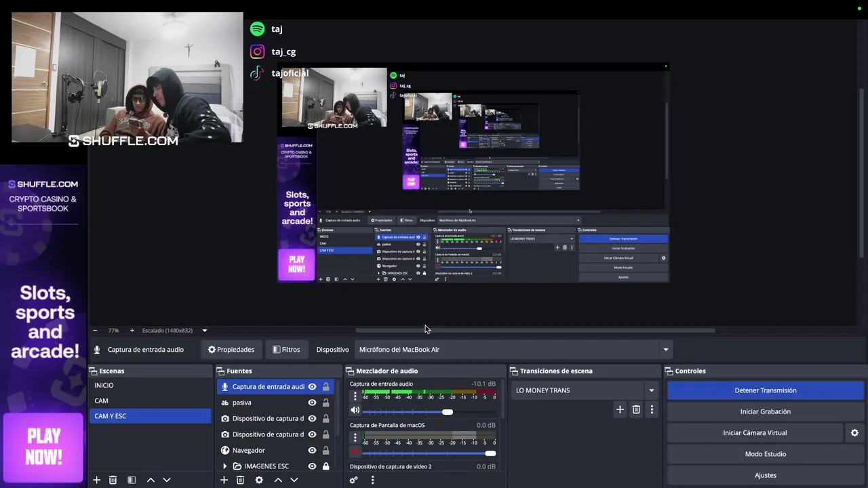
Task: Open scene filters icon in Escenas toolbar
Action: tap(132, 480)
